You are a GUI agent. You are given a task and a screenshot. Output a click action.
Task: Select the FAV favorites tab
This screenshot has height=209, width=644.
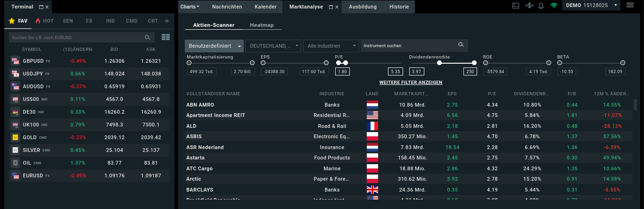point(18,21)
